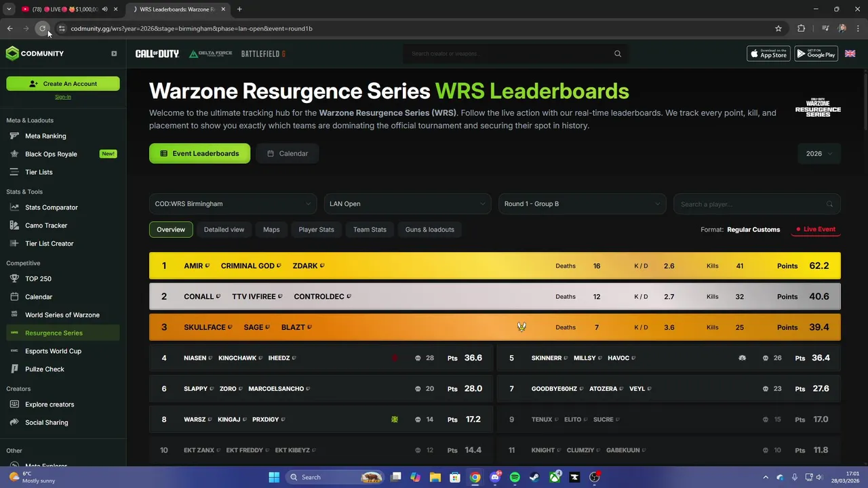Open the COD:WRS Birmingham stage dropdown
868x488 pixels.
pyautogui.click(x=233, y=204)
